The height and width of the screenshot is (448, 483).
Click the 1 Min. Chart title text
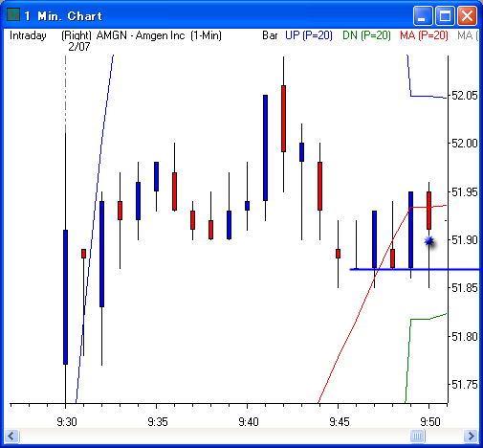(x=63, y=16)
